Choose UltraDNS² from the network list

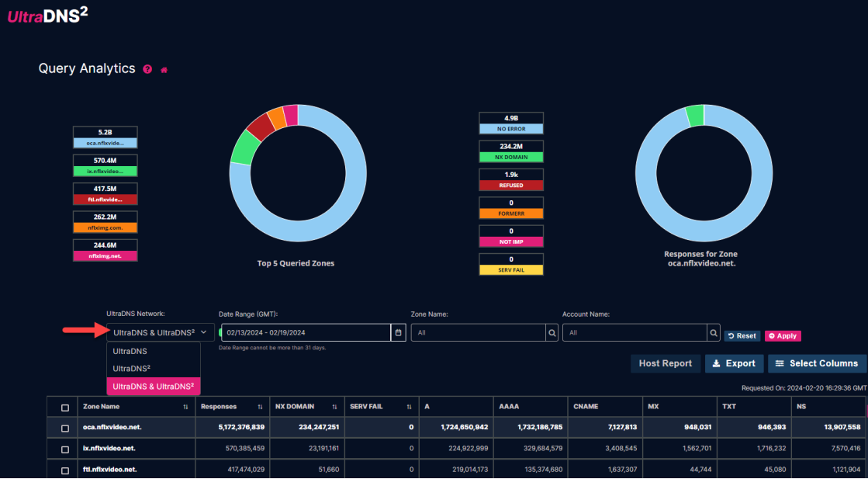tap(154, 368)
